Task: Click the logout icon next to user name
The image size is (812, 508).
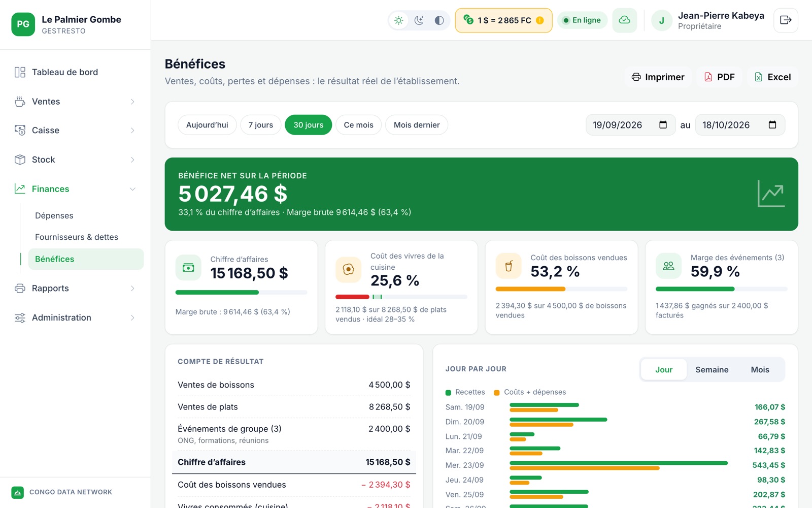Action: click(786, 20)
